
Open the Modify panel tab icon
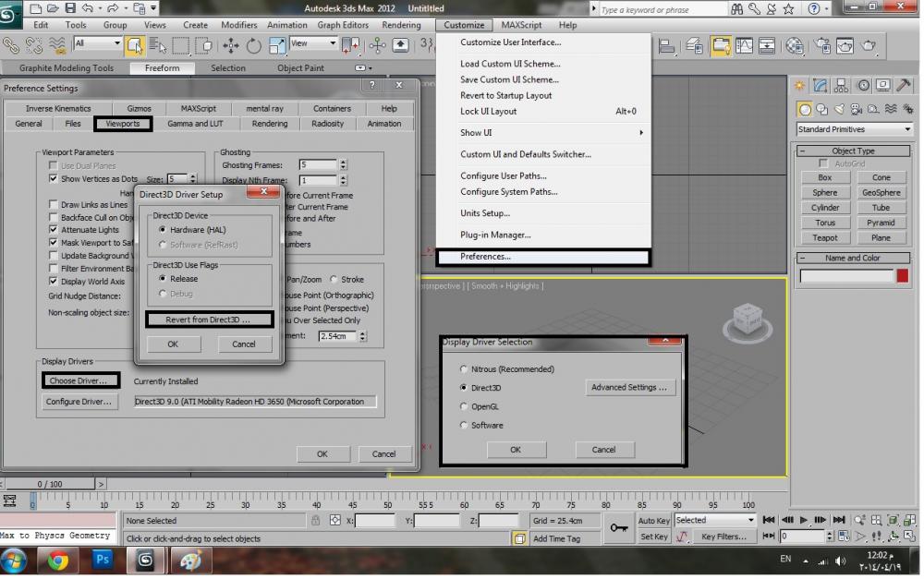[x=821, y=85]
